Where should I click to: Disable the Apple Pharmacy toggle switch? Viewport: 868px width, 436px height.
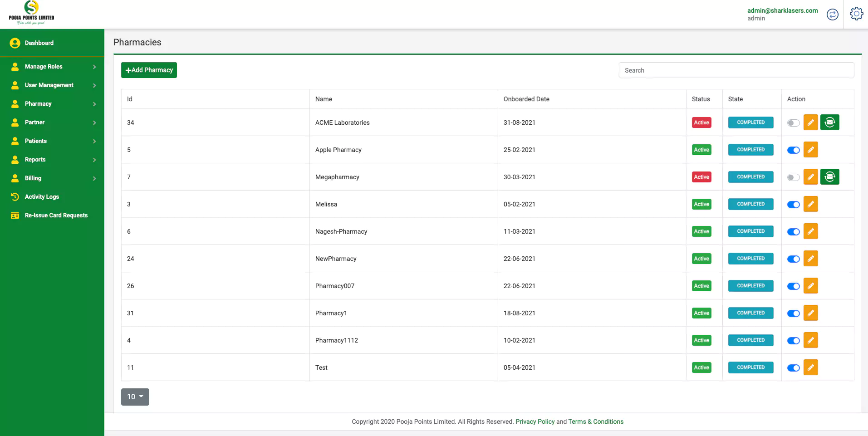click(793, 150)
